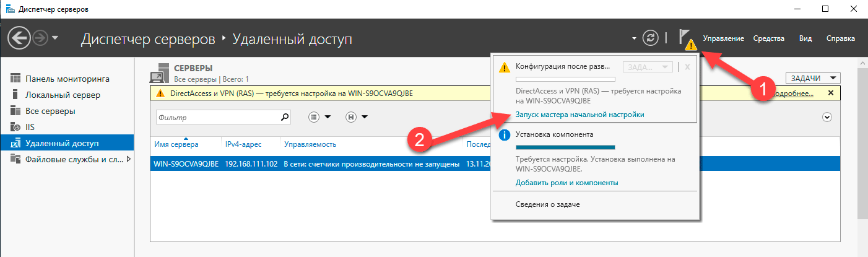Select IIS in sidebar
The height and width of the screenshot is (257, 868).
[x=31, y=127]
